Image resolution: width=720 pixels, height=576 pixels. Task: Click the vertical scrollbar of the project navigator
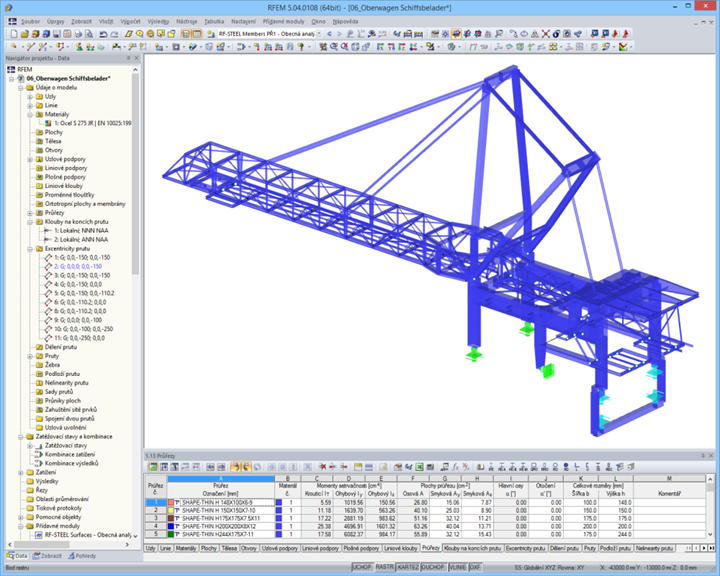pos(135,175)
